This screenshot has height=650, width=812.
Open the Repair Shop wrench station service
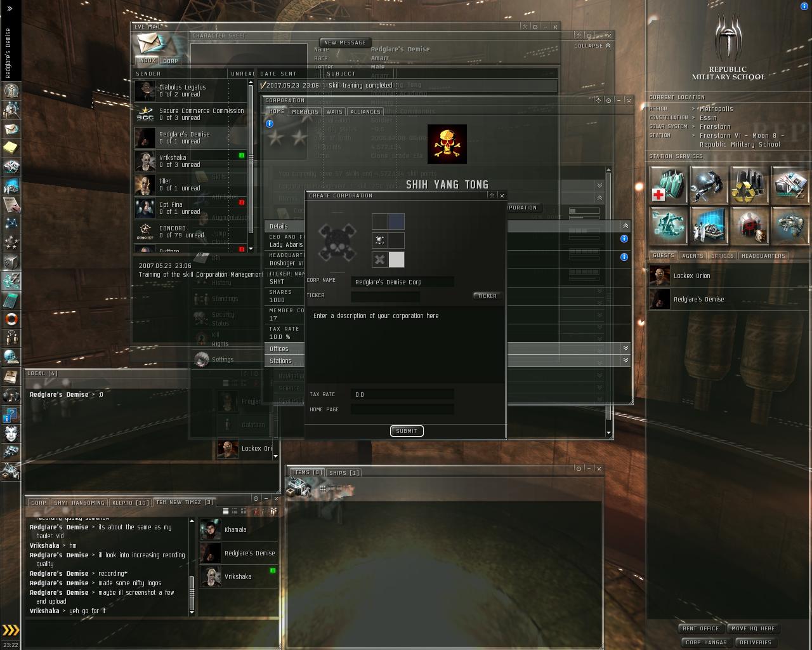709,185
